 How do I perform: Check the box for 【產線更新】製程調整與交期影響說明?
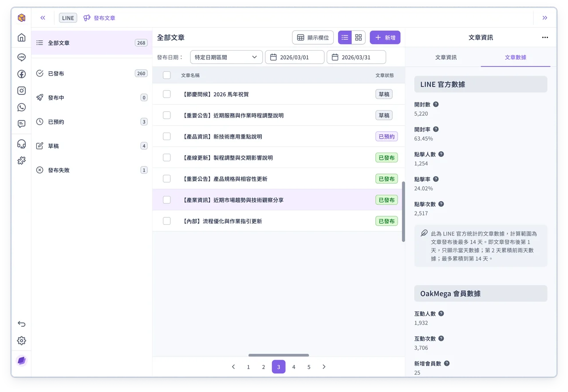tap(167, 157)
